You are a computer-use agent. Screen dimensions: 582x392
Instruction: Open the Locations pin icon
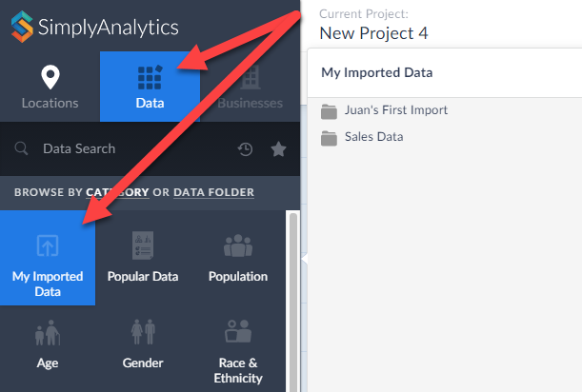coord(50,77)
